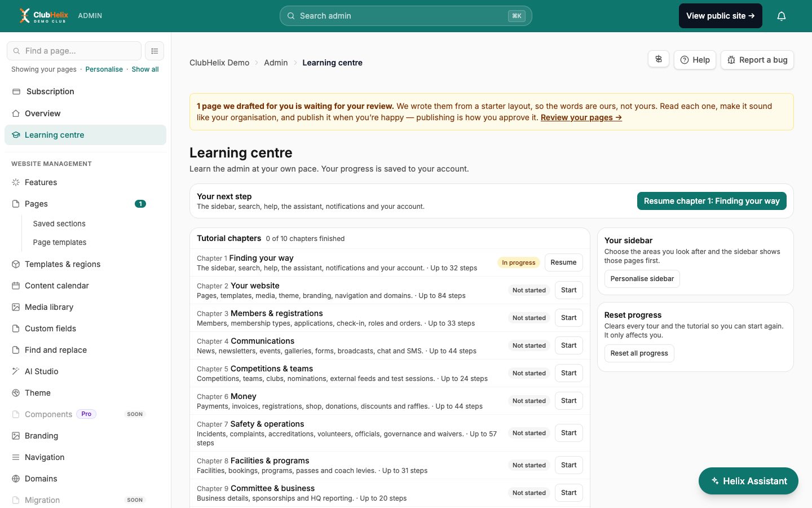Click the Navigation lines icon in sidebar
The image size is (812, 508).
pyautogui.click(x=16, y=457)
